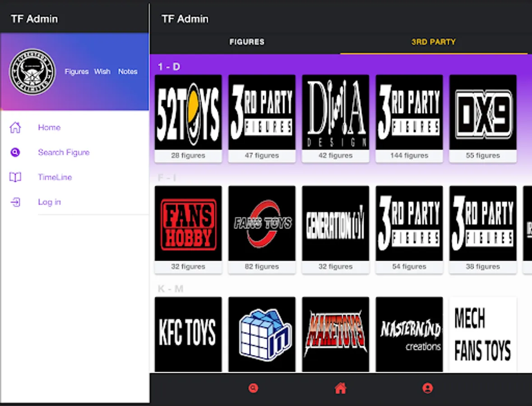The height and width of the screenshot is (406, 532).
Task: Click Notes link in profile header
Action: (x=128, y=72)
